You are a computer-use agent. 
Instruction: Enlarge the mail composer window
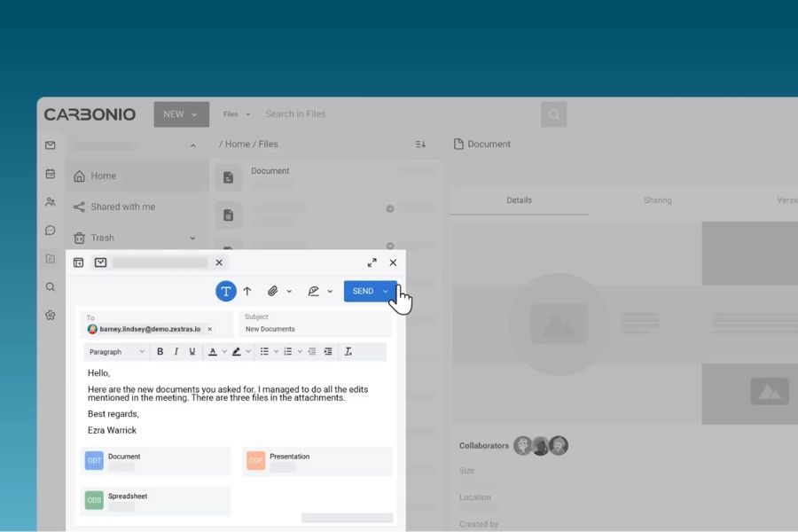click(x=372, y=262)
